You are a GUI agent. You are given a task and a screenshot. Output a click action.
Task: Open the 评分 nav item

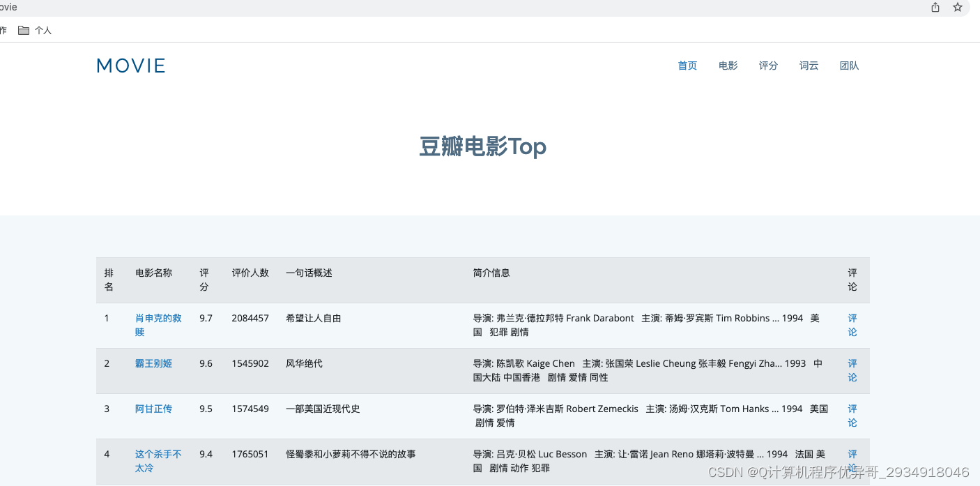point(768,66)
